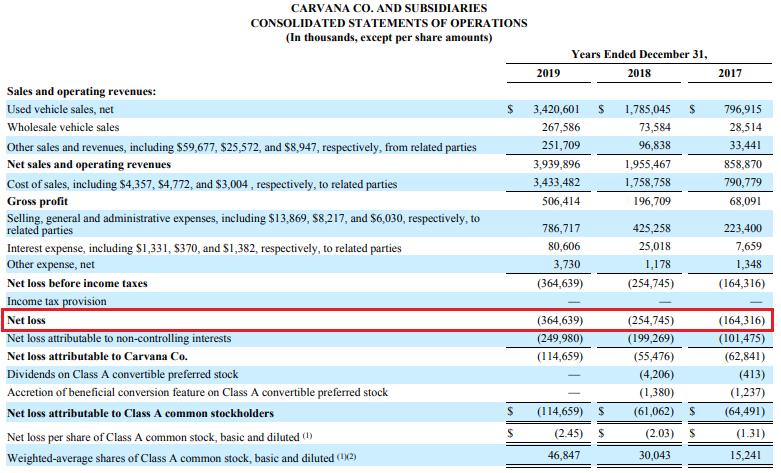The height and width of the screenshot is (473, 781).
Task: Select the Wholesale vehicle sales row label
Action: pos(63,127)
